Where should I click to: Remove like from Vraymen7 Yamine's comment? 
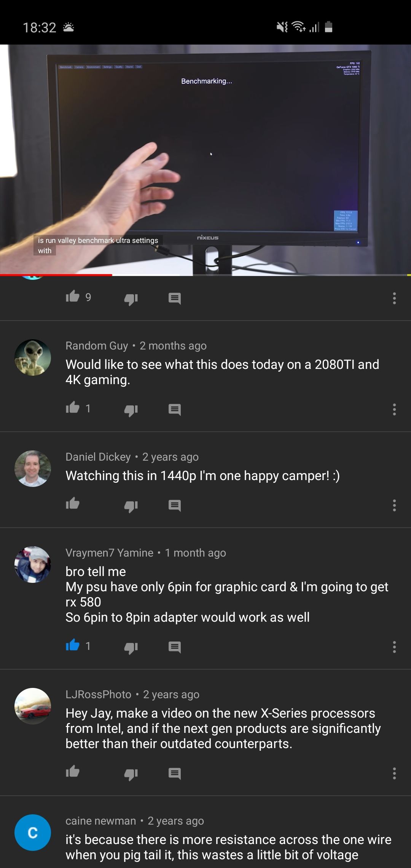click(x=72, y=645)
